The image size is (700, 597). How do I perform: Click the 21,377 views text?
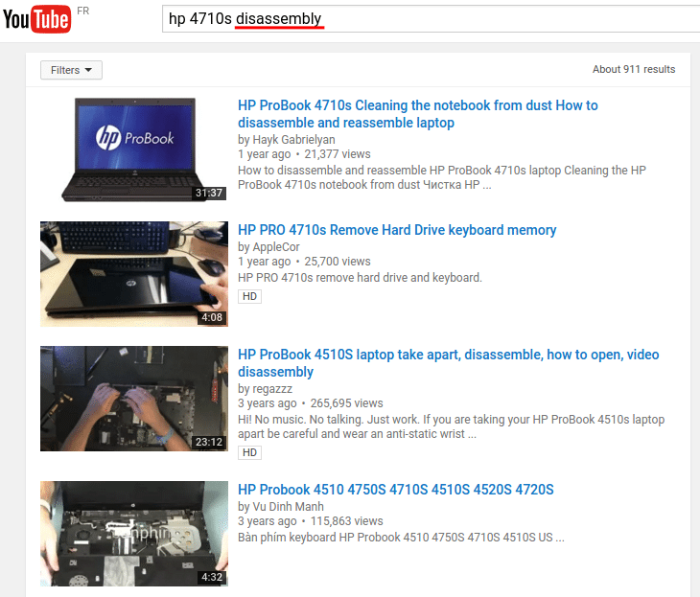pyautogui.click(x=337, y=154)
